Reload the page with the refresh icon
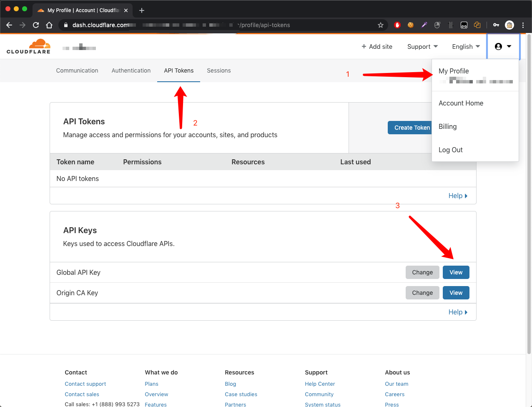This screenshot has width=532, height=407. point(36,25)
